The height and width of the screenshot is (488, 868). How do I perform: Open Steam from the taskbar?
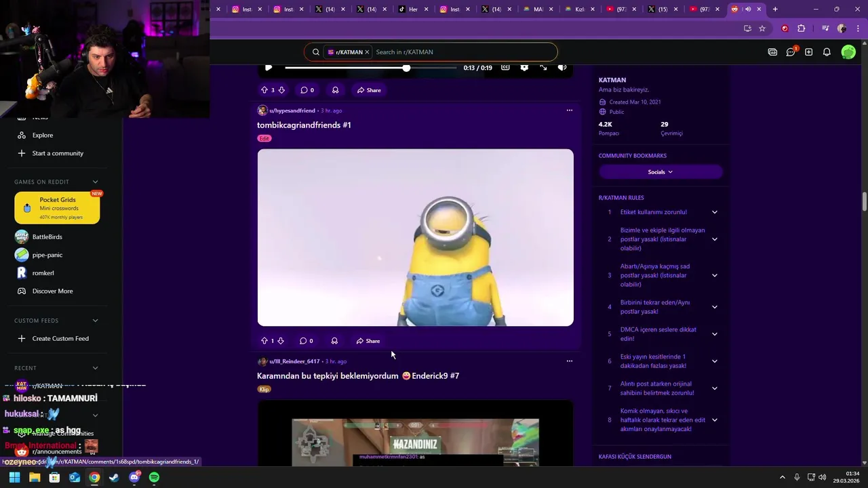114,478
